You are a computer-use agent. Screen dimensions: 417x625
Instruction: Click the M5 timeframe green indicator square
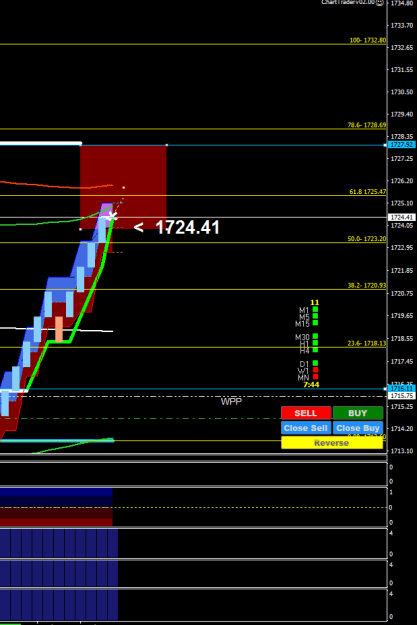[315, 316]
